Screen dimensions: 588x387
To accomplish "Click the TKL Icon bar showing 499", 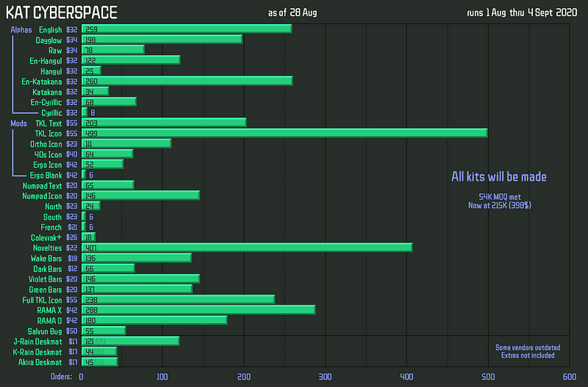I will pos(284,133).
